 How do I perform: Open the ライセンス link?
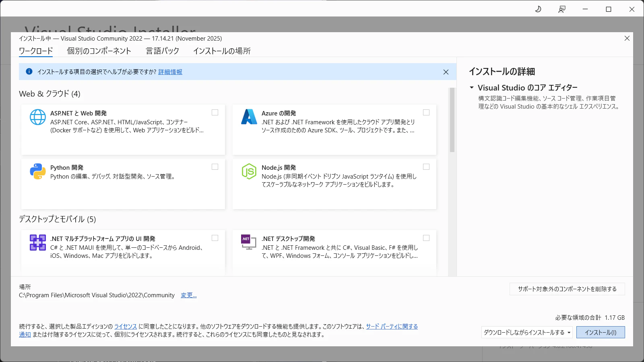click(126, 327)
